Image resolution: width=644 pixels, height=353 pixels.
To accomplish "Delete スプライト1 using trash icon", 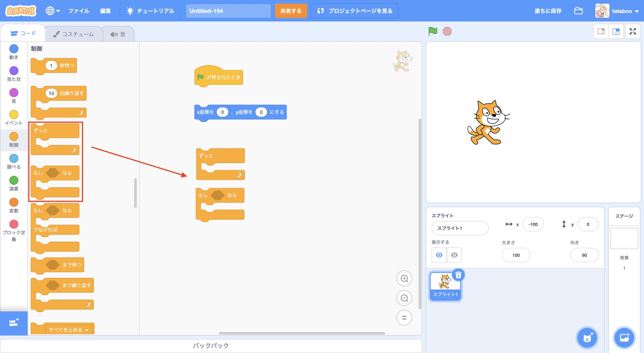I will click(458, 275).
